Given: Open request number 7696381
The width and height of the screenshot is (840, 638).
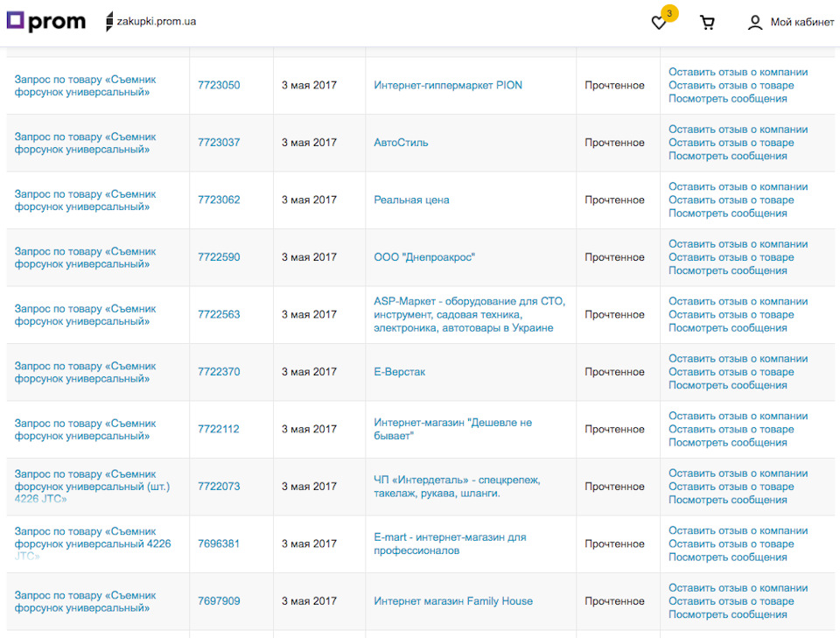Looking at the screenshot, I should pos(219,543).
